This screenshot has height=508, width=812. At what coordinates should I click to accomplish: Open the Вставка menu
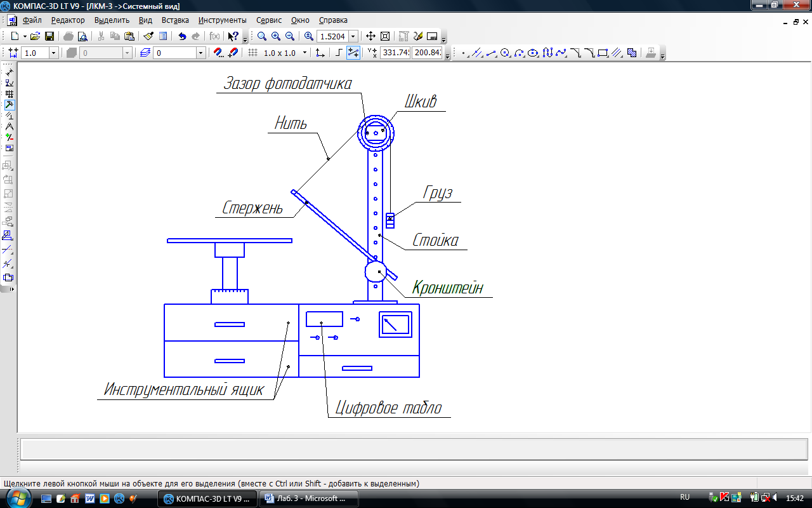(x=175, y=20)
